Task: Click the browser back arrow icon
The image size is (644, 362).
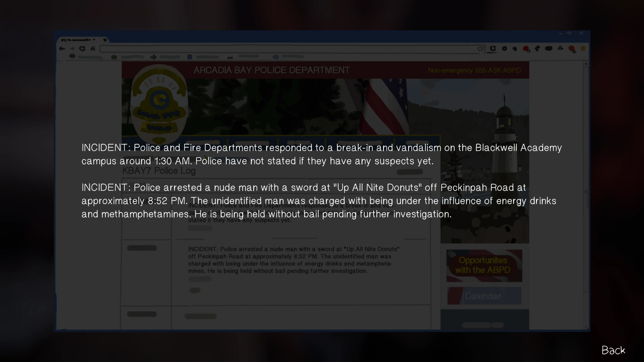Action: (x=62, y=49)
